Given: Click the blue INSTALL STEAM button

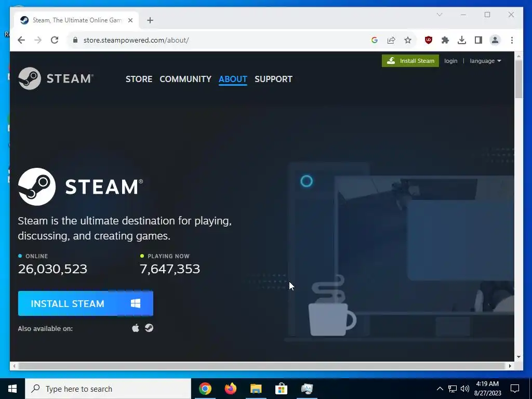Looking at the screenshot, I should click(86, 303).
